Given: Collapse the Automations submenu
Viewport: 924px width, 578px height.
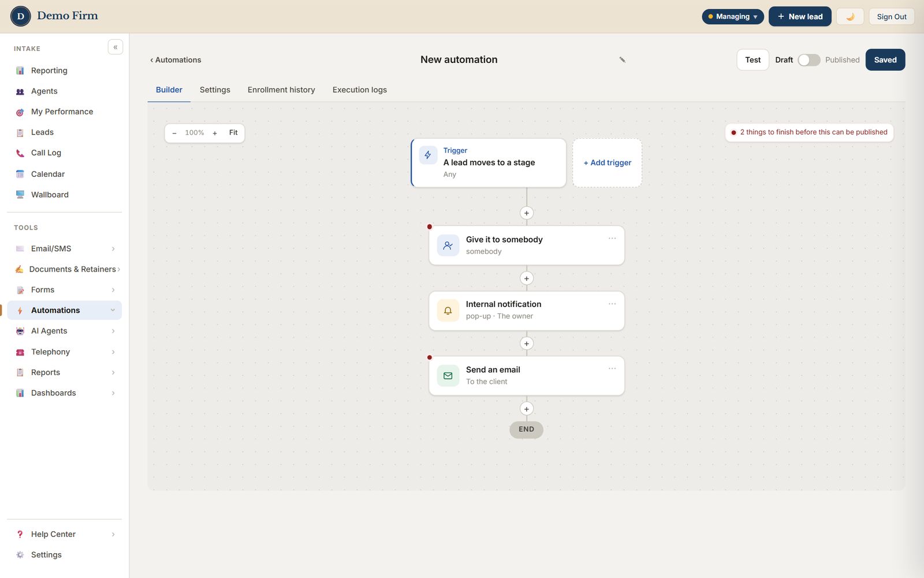Looking at the screenshot, I should tap(113, 310).
